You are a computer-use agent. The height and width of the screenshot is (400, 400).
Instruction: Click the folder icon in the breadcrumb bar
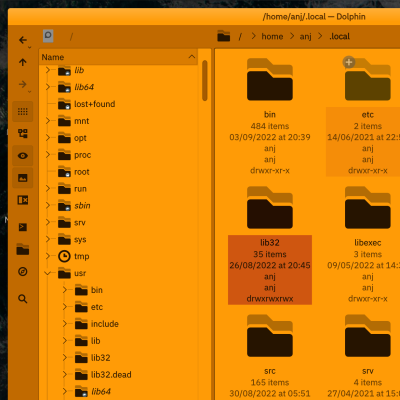coord(224,36)
